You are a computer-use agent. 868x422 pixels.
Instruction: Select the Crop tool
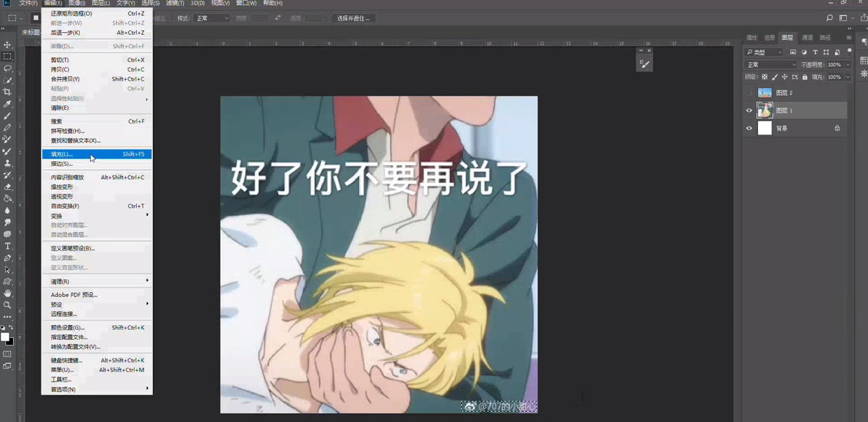[x=8, y=92]
